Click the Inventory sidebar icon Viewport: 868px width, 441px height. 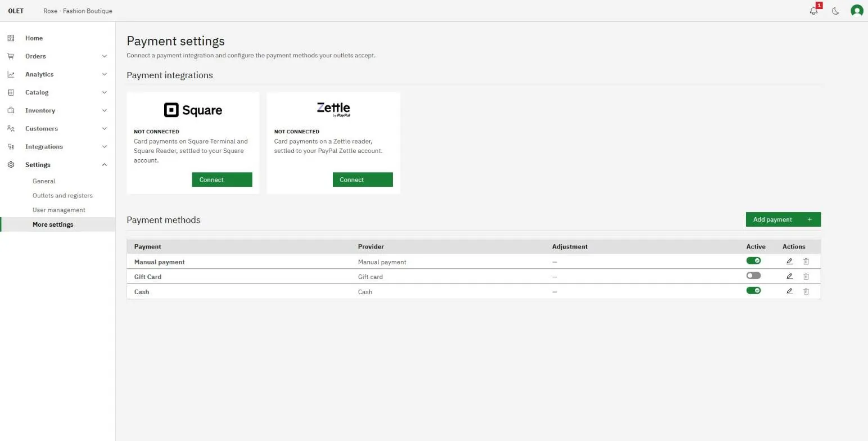11,110
